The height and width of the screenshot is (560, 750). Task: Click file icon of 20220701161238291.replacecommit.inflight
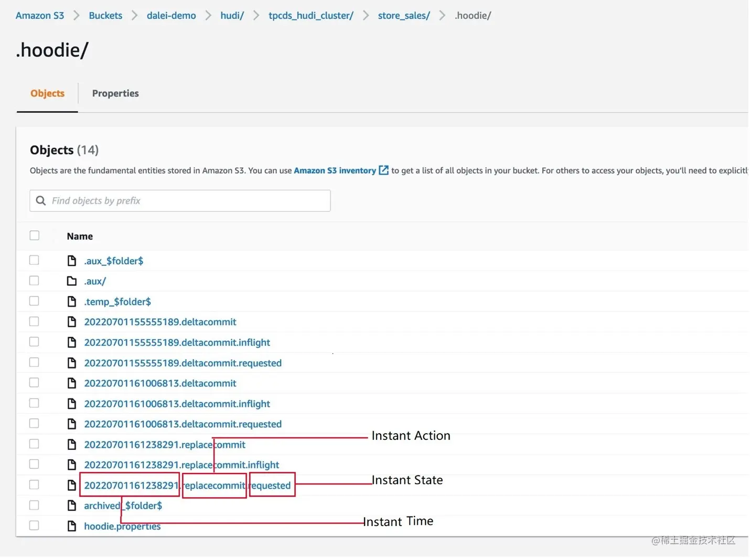click(x=72, y=465)
